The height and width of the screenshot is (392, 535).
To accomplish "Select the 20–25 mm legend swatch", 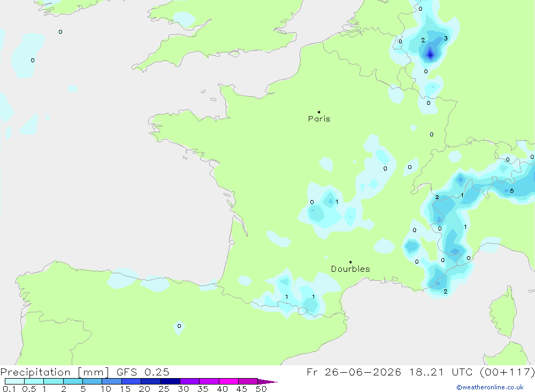I will (151, 381).
